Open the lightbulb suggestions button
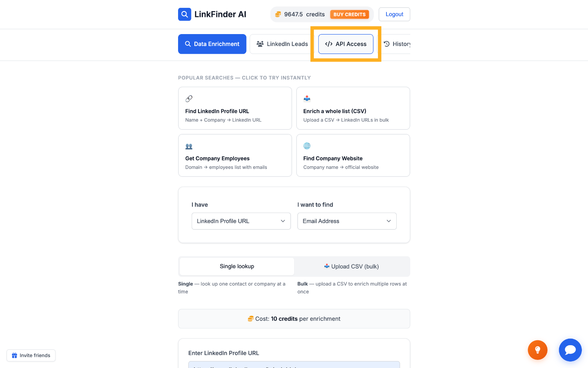 pos(538,350)
